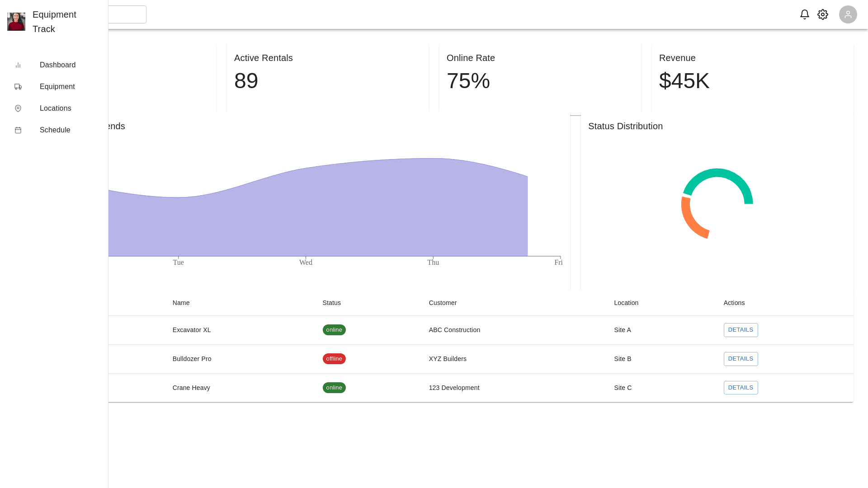The width and height of the screenshot is (868, 488).
Task: Open Equipment menu item
Action: click(x=57, y=87)
